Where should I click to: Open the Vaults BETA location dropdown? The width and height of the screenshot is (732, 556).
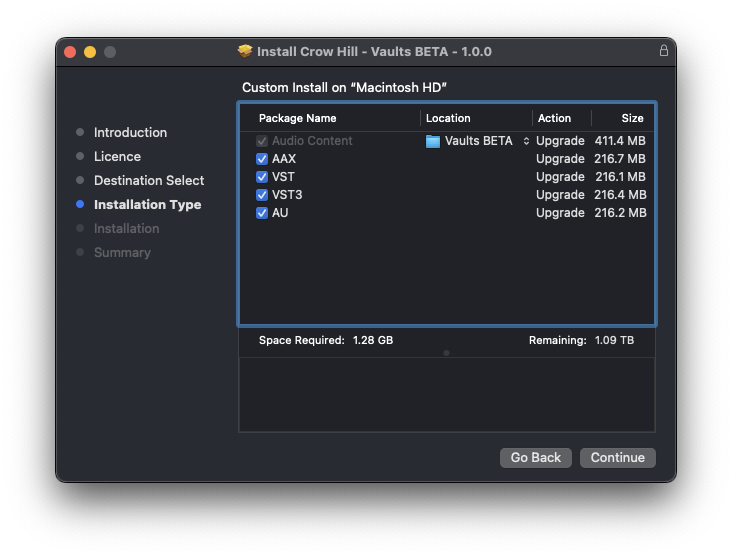[526, 141]
